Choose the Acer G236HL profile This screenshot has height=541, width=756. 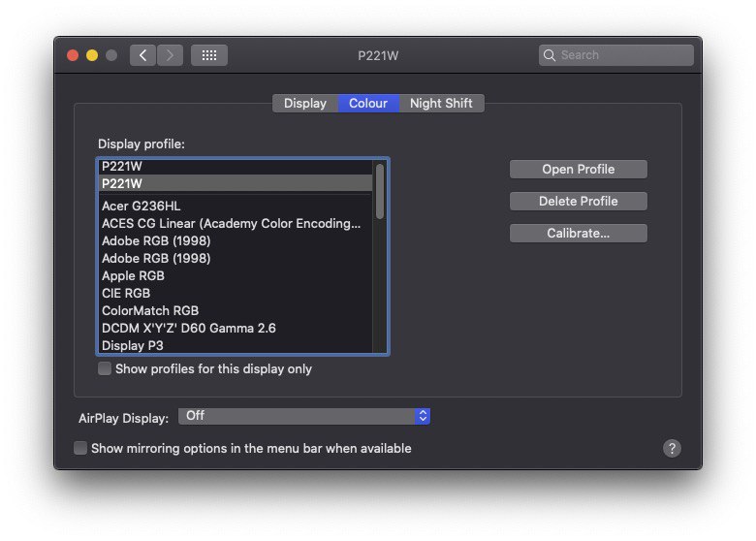coord(236,206)
